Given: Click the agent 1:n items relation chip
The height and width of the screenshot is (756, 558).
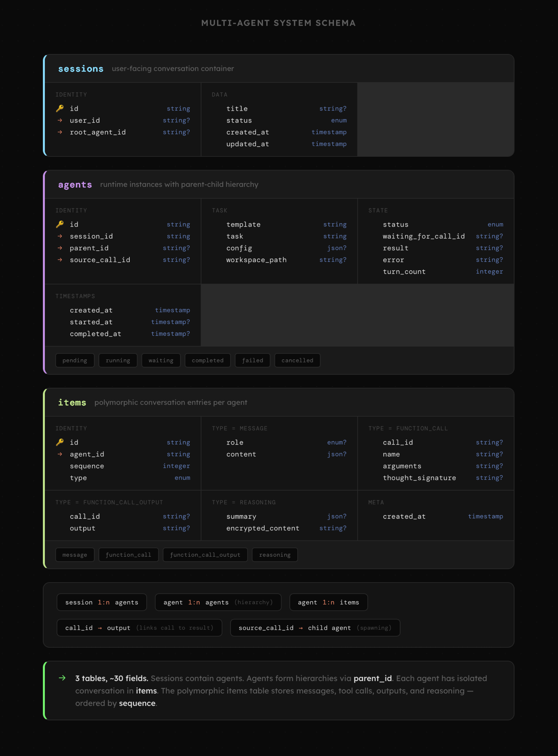Looking at the screenshot, I should point(328,602).
